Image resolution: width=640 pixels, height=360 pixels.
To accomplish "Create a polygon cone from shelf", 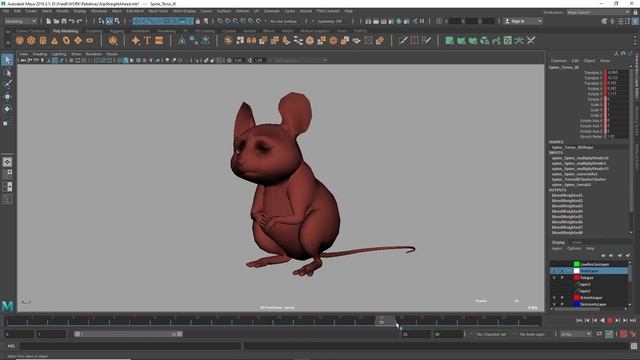I will 54,40.
